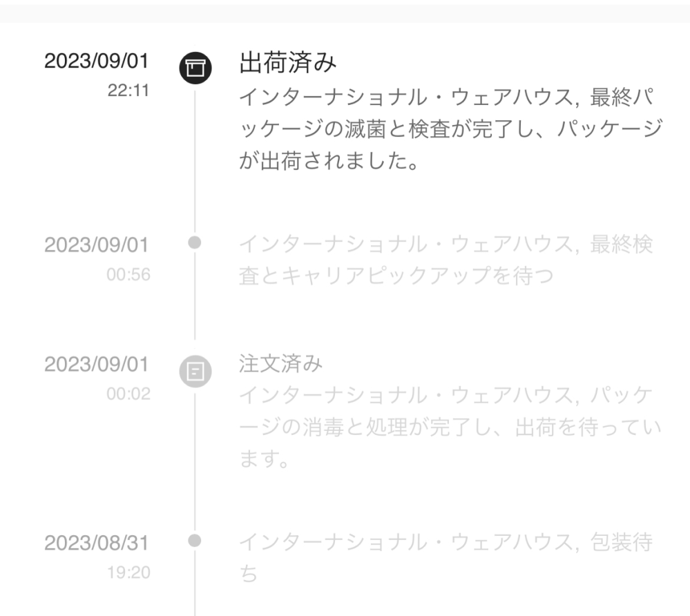
Task: Click the black box icon for 出荷済み
Action: pos(195,67)
